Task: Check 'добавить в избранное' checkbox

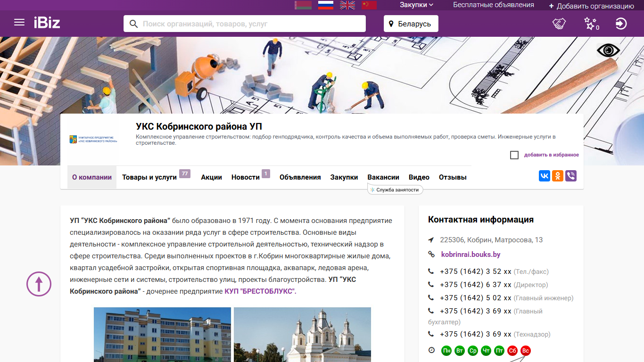Action: coord(514,155)
